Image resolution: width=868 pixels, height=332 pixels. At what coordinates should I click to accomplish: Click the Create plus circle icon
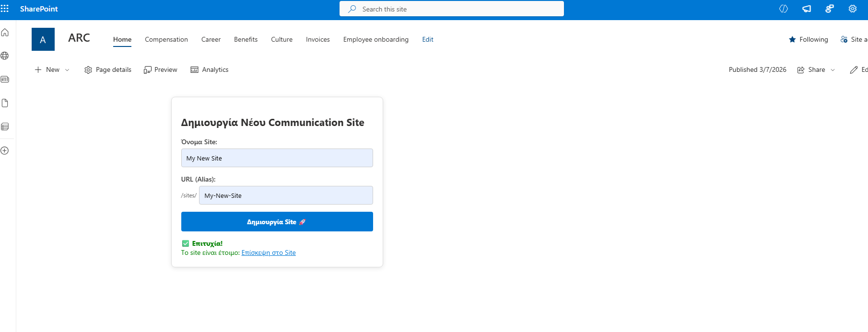5,150
